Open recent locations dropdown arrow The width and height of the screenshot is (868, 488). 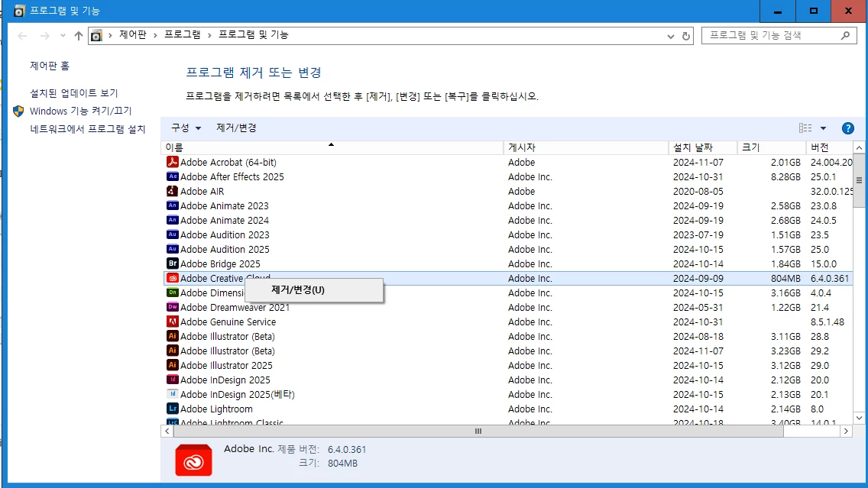[x=63, y=35]
